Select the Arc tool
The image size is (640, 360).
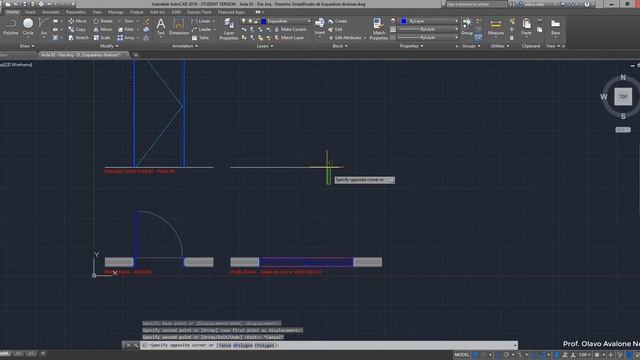[x=43, y=27]
